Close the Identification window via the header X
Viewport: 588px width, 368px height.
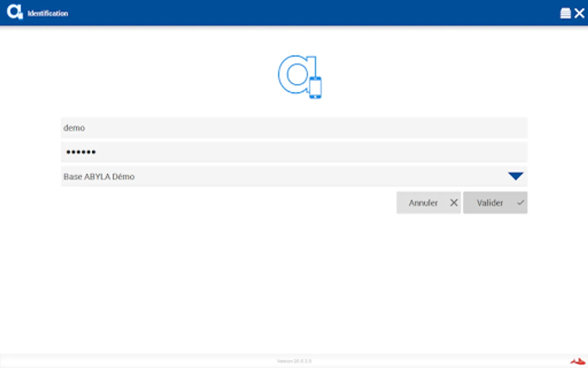pyautogui.click(x=579, y=13)
